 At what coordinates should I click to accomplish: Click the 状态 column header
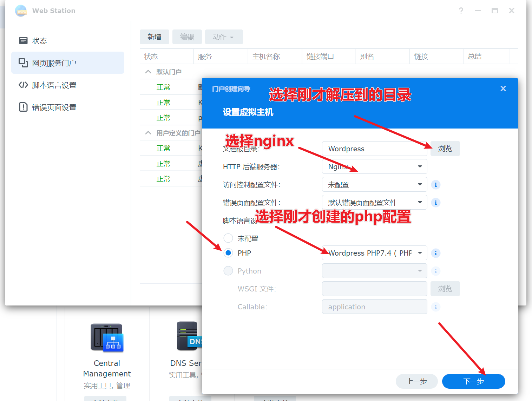[x=166, y=57]
